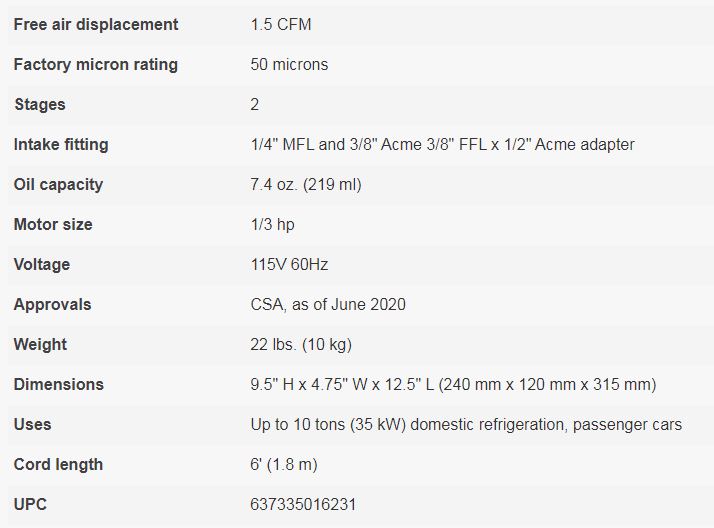Select the CSA, as of June 2020 text
The width and height of the screenshot is (714, 528).
pyautogui.click(x=328, y=304)
